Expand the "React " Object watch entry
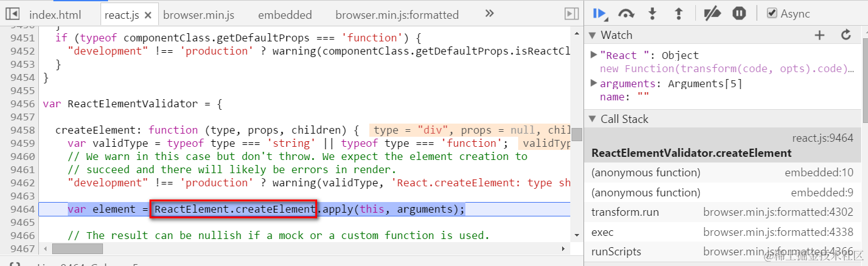The height and width of the screenshot is (266, 868). [594, 55]
